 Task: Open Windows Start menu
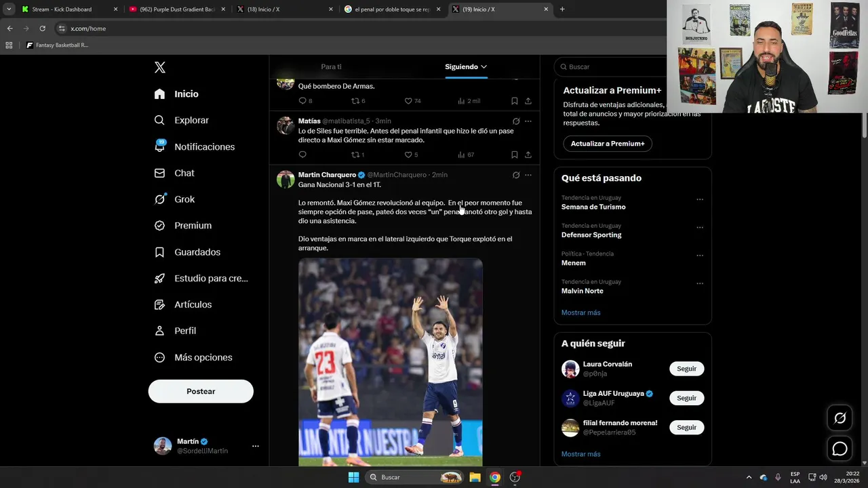(353, 477)
